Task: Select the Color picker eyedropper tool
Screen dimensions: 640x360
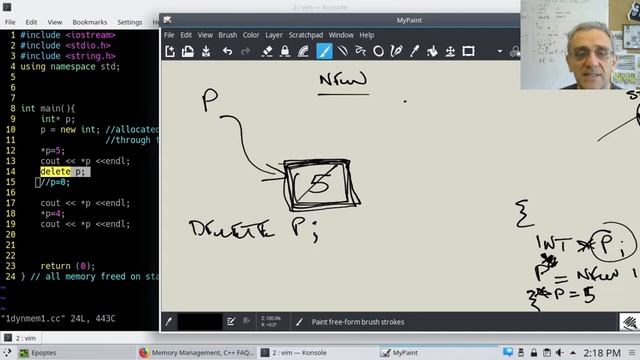Action: point(414,51)
